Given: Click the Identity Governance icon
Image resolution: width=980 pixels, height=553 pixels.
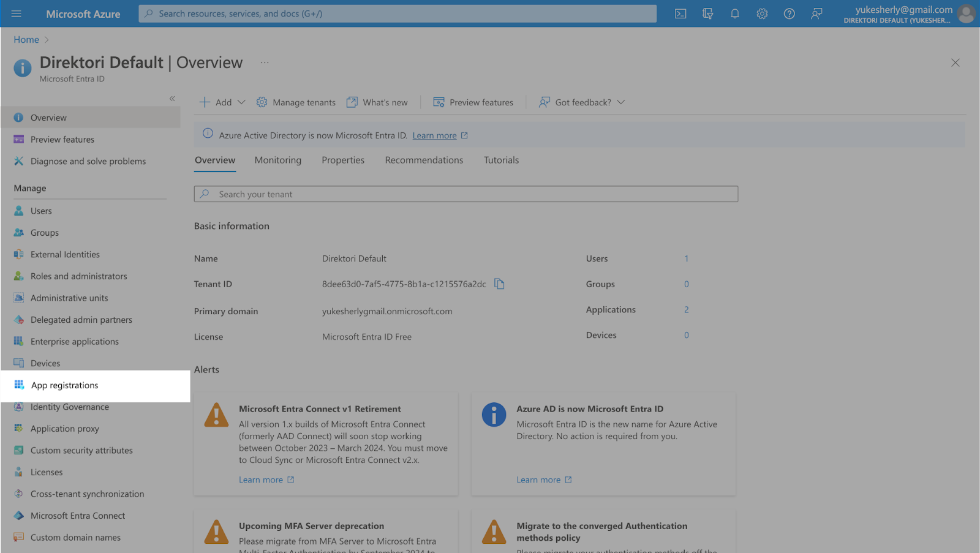Looking at the screenshot, I should [x=19, y=407].
